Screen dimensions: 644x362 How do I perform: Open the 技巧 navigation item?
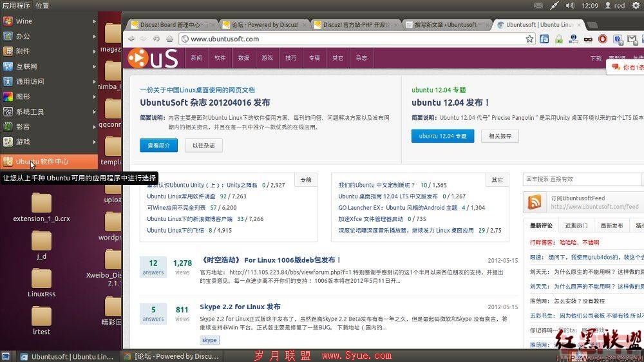[291, 58]
